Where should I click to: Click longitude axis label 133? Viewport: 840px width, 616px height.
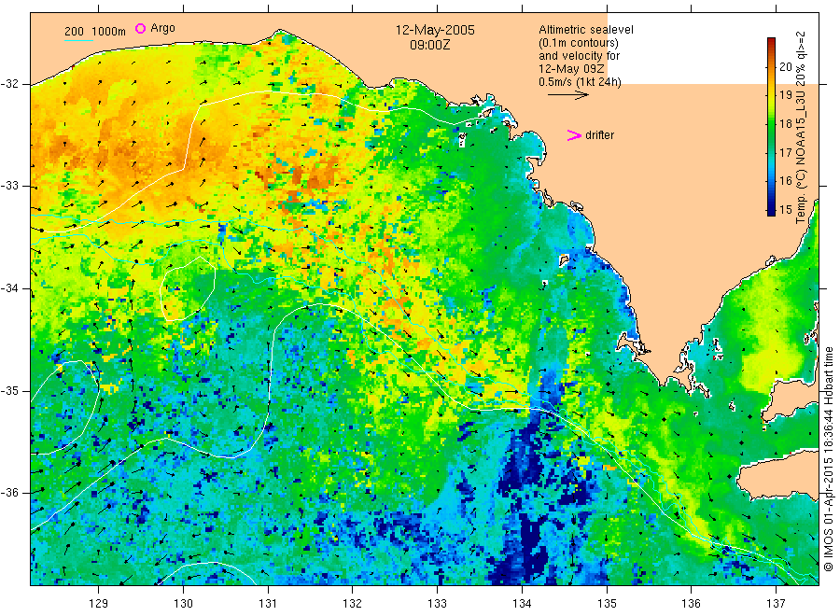click(437, 604)
